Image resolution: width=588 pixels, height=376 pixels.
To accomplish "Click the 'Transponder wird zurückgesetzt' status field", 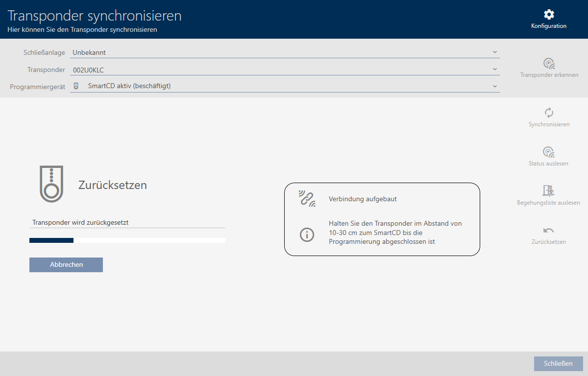I will click(x=127, y=223).
